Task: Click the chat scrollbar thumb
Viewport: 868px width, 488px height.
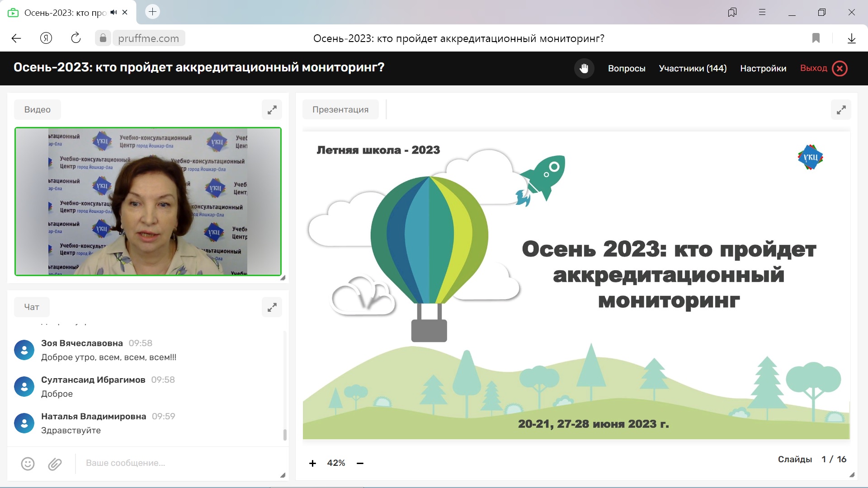Action: pyautogui.click(x=285, y=435)
